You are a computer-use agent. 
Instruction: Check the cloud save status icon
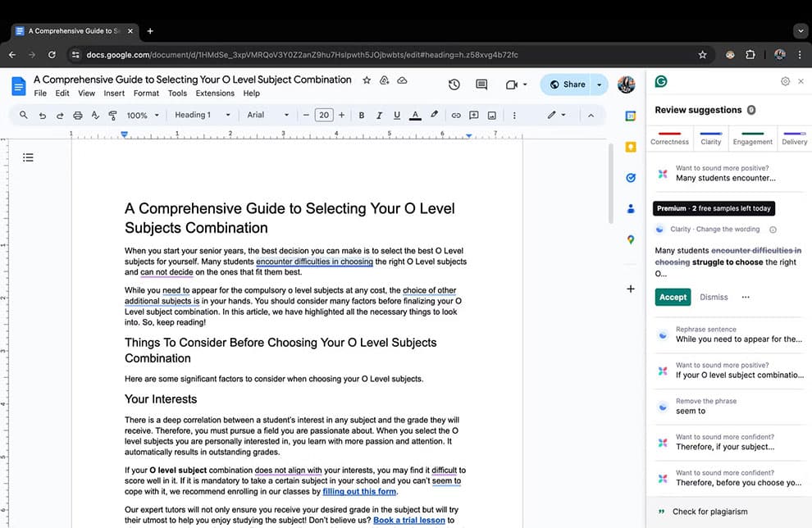pyautogui.click(x=402, y=80)
